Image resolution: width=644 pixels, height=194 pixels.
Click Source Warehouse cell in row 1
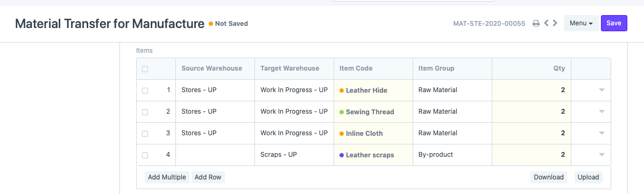pyautogui.click(x=215, y=91)
